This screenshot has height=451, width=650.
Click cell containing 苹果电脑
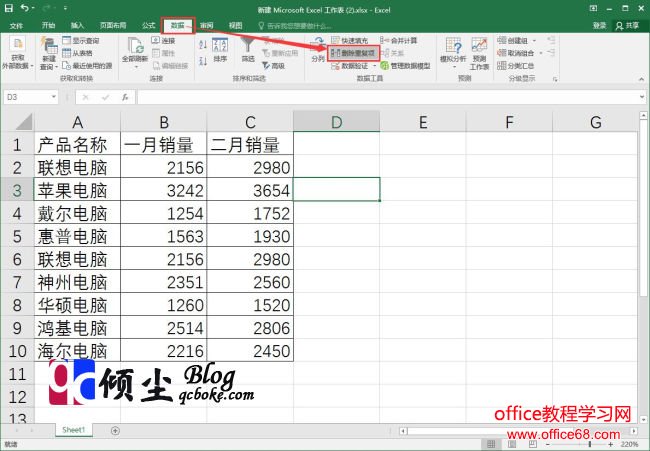[77, 190]
